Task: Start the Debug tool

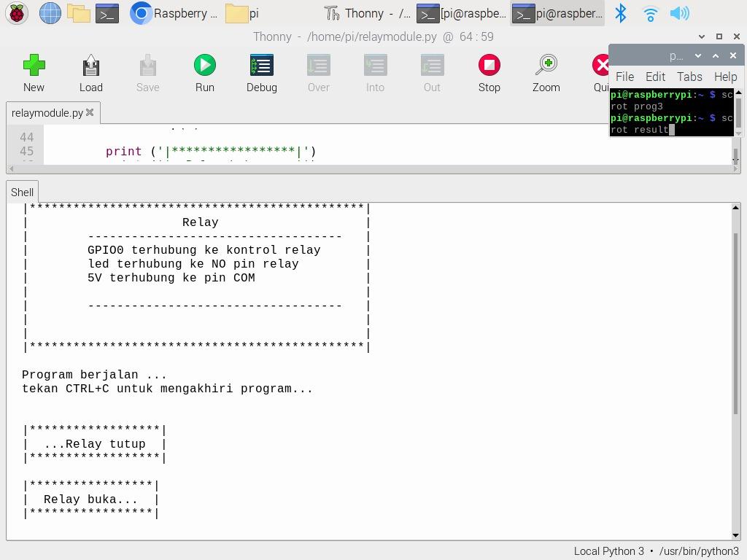Action: [262, 74]
